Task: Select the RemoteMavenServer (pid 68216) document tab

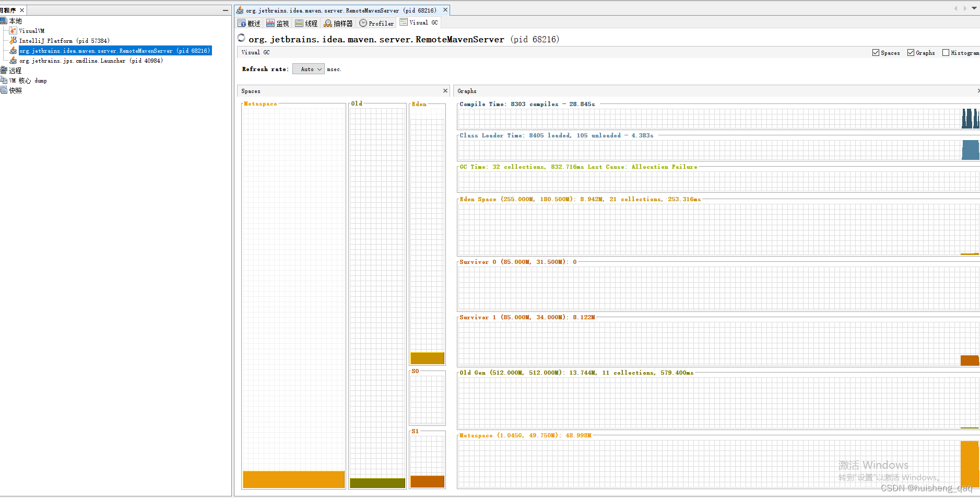Action: (341, 10)
